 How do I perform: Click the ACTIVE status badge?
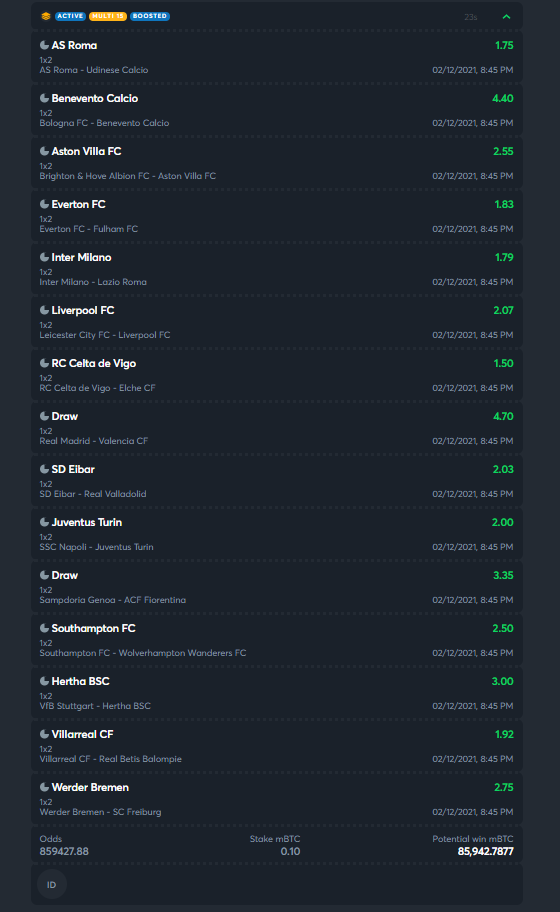[x=70, y=16]
